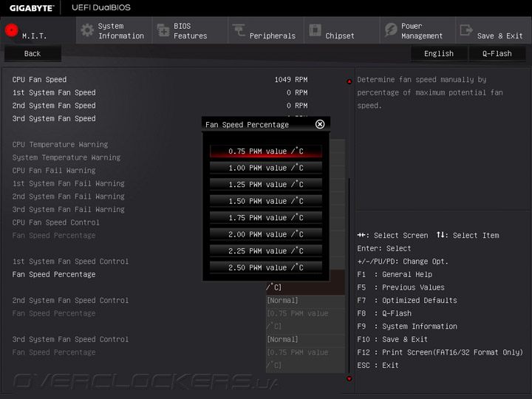Click the red M.I.T. orb icon
The width and height of the screenshot is (532, 399).
coord(12,30)
